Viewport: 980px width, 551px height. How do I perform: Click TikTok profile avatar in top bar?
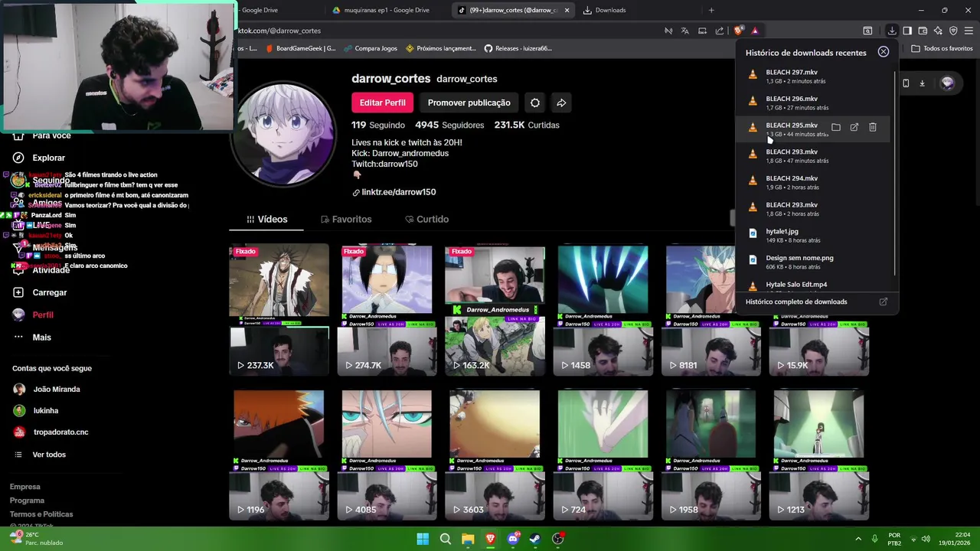click(x=948, y=83)
